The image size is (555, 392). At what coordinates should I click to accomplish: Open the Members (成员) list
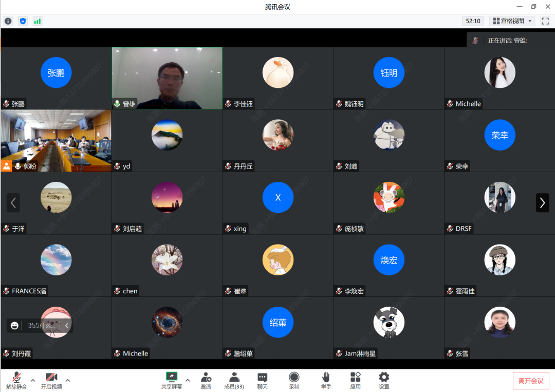pos(234,380)
